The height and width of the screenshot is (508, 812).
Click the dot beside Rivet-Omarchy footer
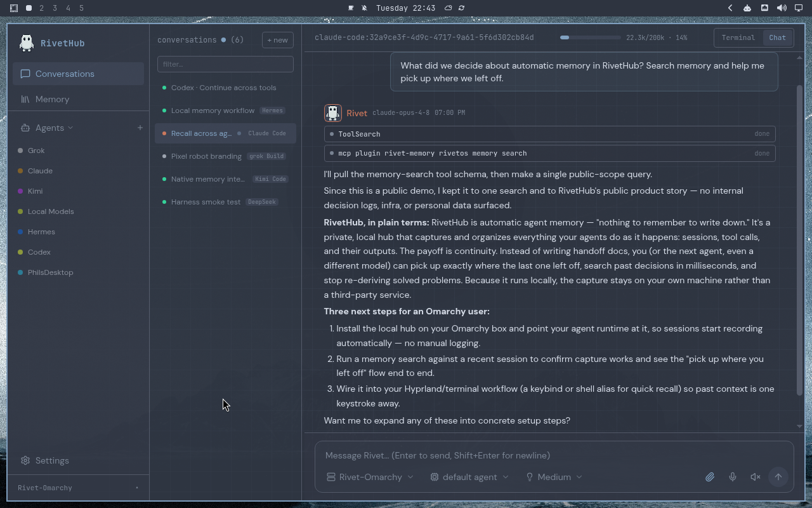point(137,488)
